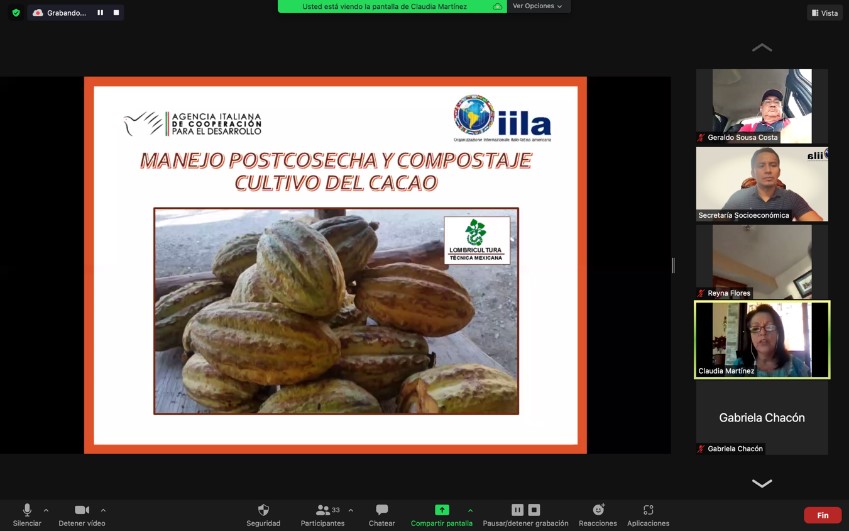Open the Seguridad shield menu

point(263,510)
